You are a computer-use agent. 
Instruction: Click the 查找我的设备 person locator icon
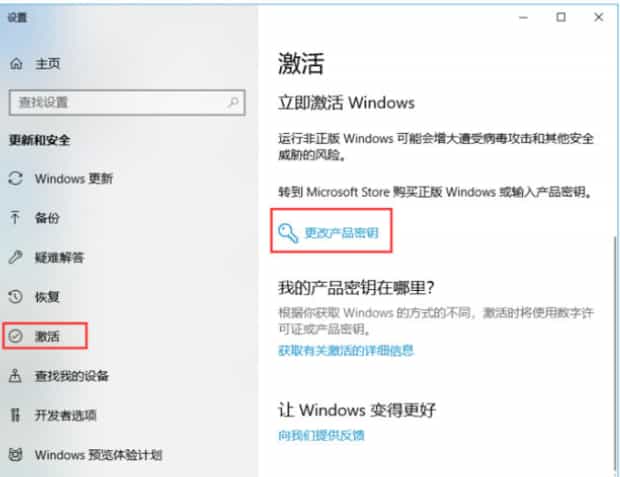[15, 376]
